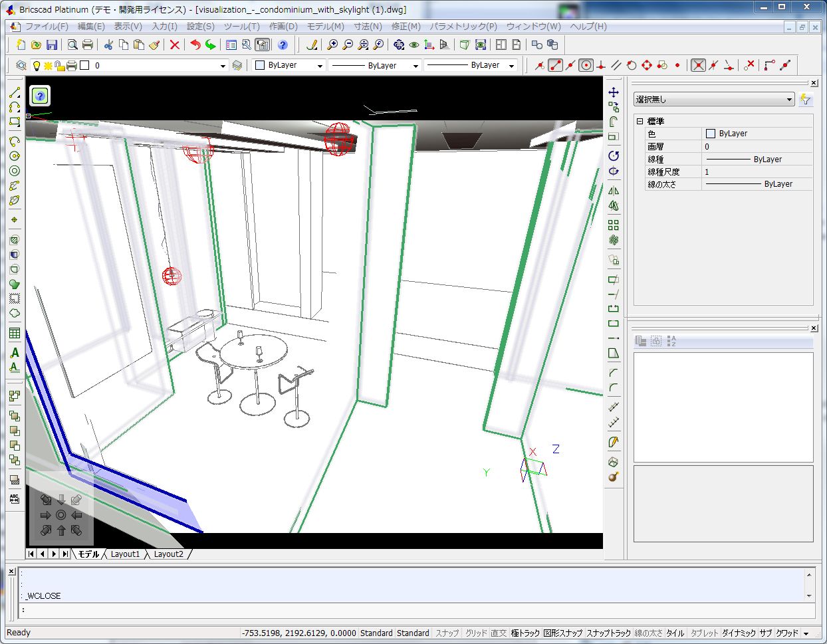Toggle layer on/off lightbulb icon

click(37, 65)
